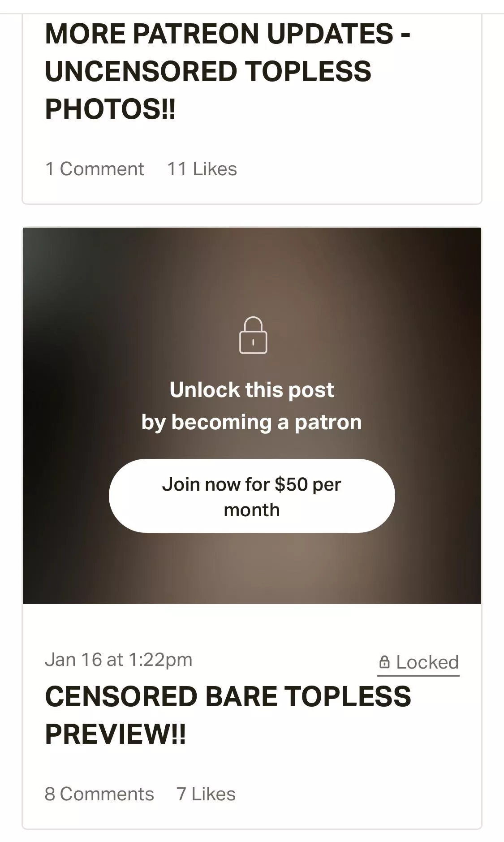Click the word 'Likes' under the second post
The image size is (504, 842).
click(x=213, y=794)
